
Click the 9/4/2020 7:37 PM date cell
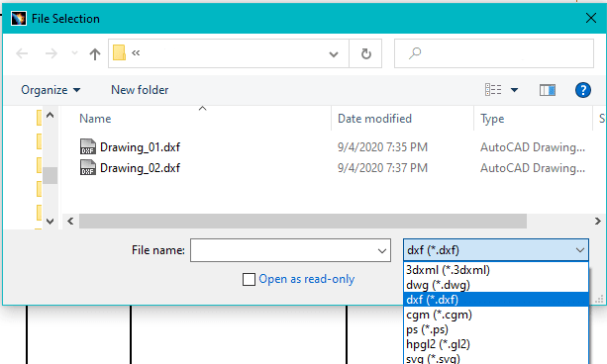pyautogui.click(x=382, y=168)
